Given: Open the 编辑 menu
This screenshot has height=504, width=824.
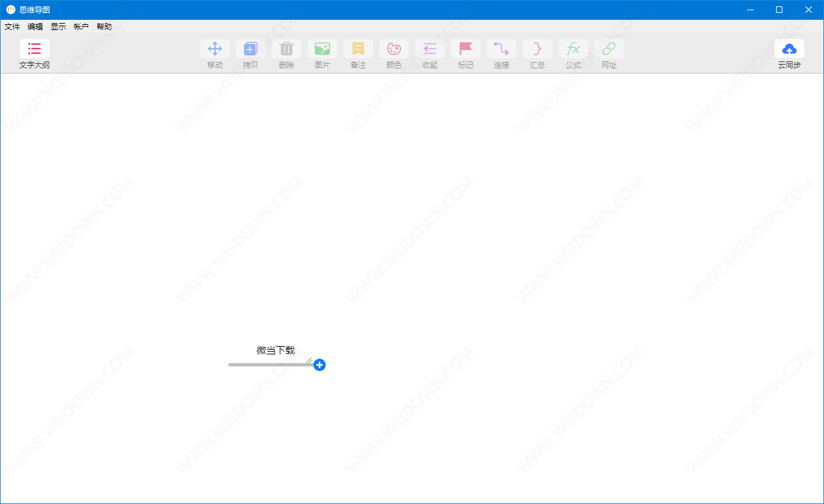Looking at the screenshot, I should [35, 27].
